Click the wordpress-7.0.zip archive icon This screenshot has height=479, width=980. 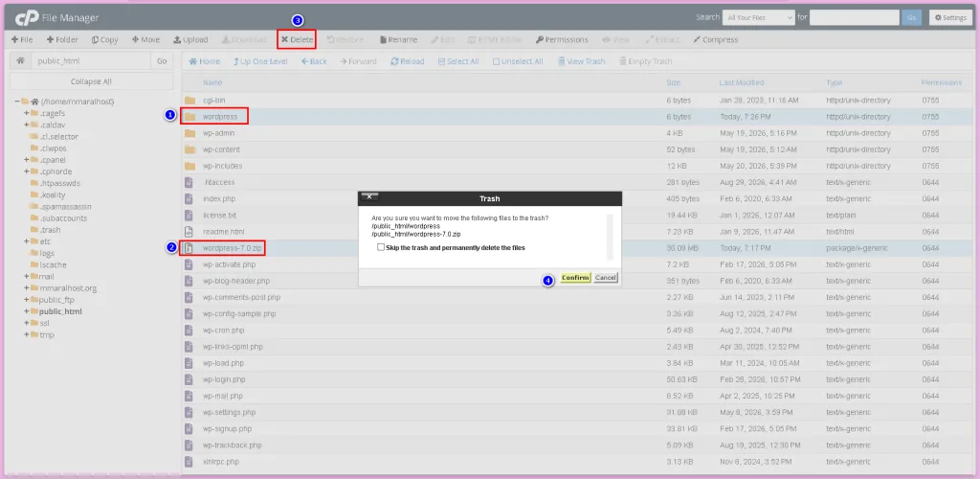click(x=188, y=248)
